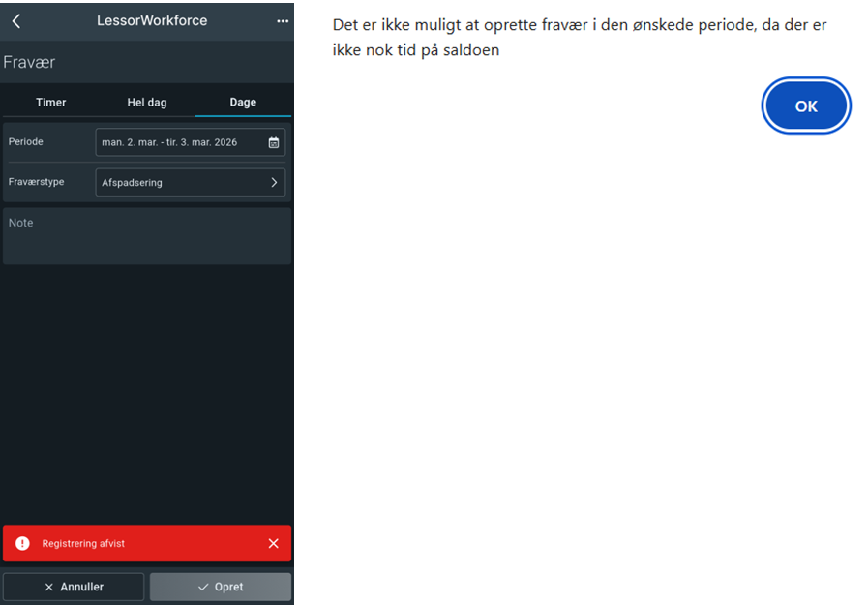Click the Periode date range text
The height and width of the screenshot is (605, 868).
169,142
